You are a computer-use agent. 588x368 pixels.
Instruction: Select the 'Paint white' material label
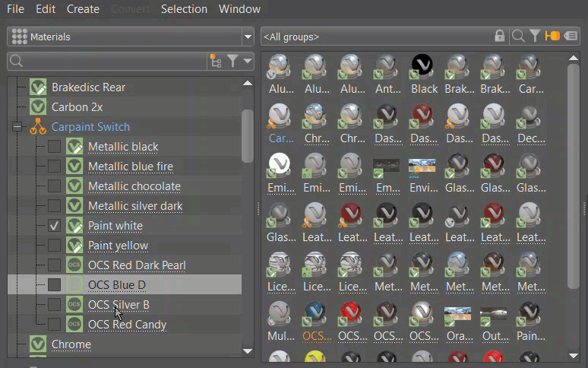click(x=115, y=226)
